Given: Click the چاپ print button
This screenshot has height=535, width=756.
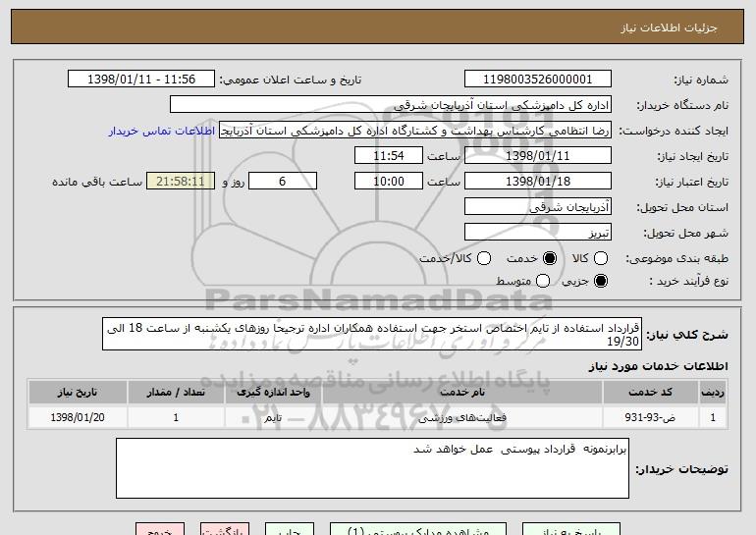Looking at the screenshot, I should (x=290, y=529).
